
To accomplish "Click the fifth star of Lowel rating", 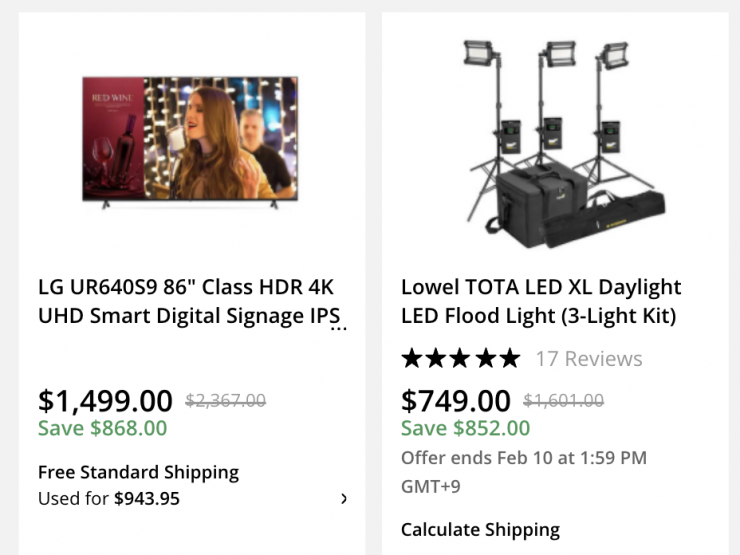I will tap(509, 358).
